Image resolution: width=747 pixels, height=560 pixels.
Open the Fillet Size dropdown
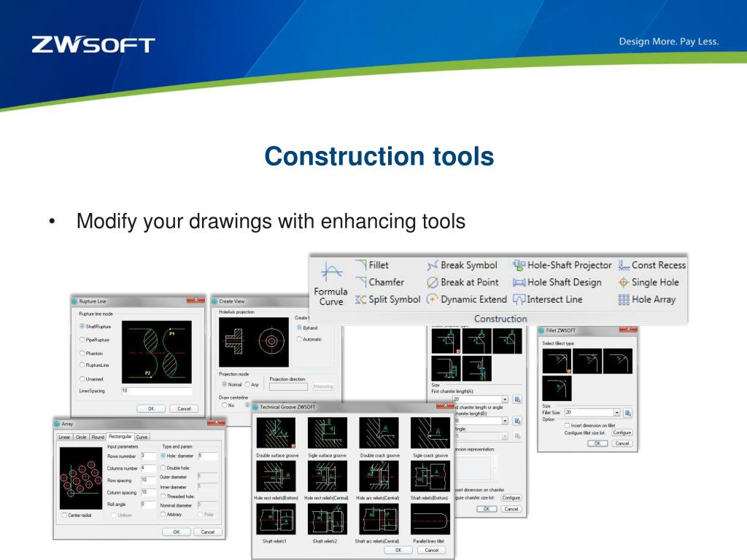point(617,413)
